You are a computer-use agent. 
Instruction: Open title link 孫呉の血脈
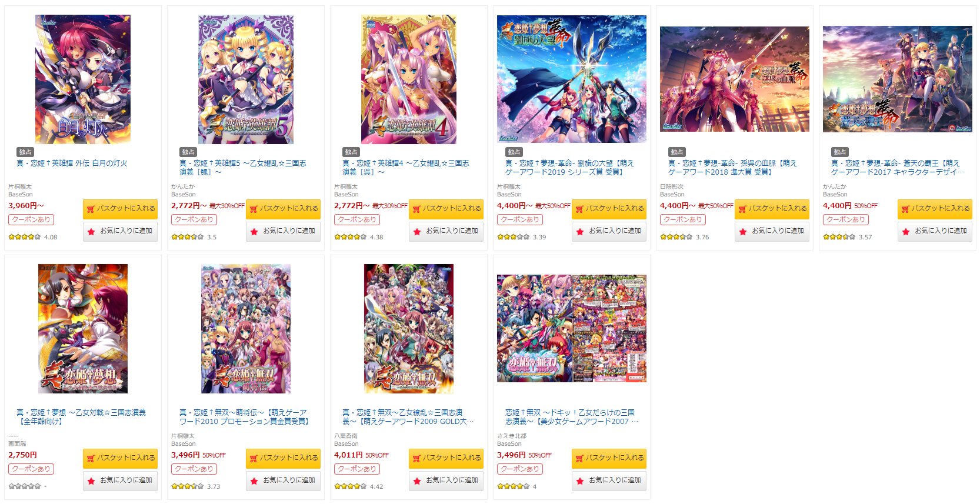[732, 168]
